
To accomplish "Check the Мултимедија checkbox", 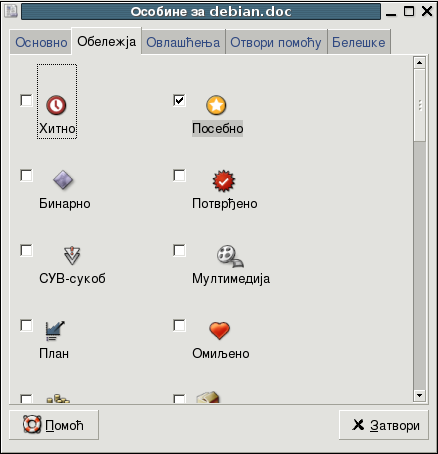I will pyautogui.click(x=179, y=250).
